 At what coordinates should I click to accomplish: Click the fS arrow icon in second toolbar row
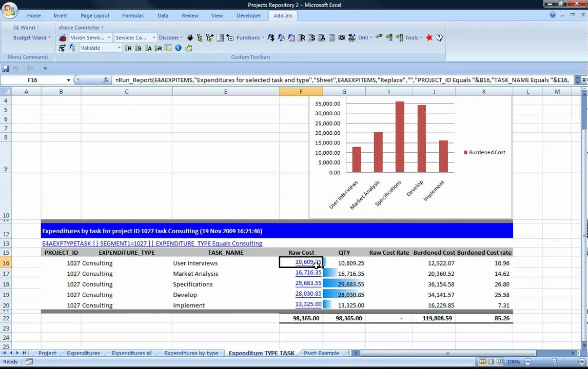(x=62, y=48)
